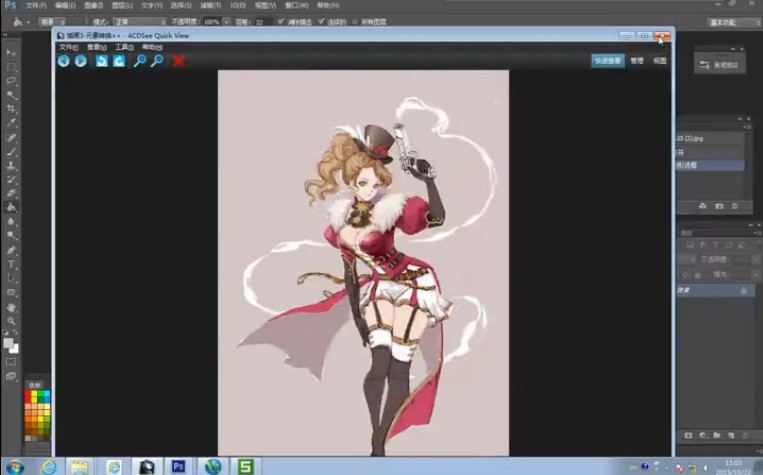The image size is (763, 475).
Task: Select the Eraser tool
Action: (x=11, y=193)
